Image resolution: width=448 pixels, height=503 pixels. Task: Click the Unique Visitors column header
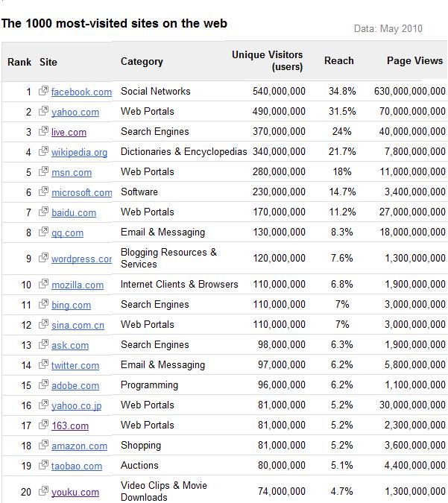267,60
